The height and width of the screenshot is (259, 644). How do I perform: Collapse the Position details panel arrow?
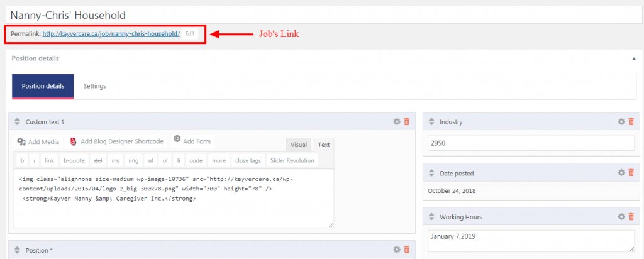pyautogui.click(x=633, y=58)
